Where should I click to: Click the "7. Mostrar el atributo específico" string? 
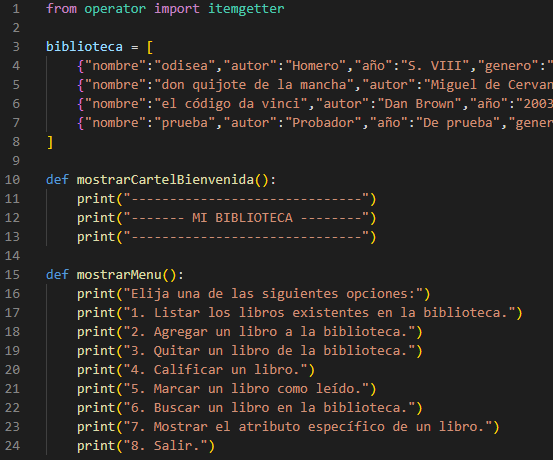308,427
